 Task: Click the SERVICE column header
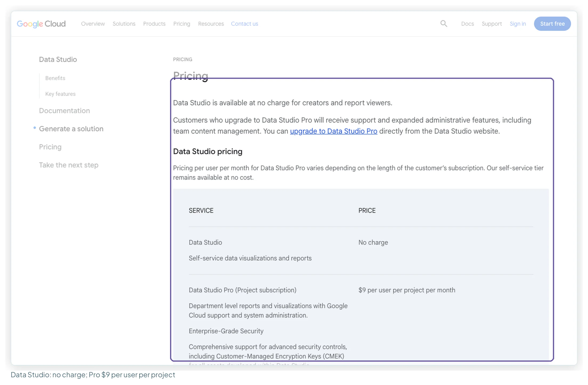201,211
